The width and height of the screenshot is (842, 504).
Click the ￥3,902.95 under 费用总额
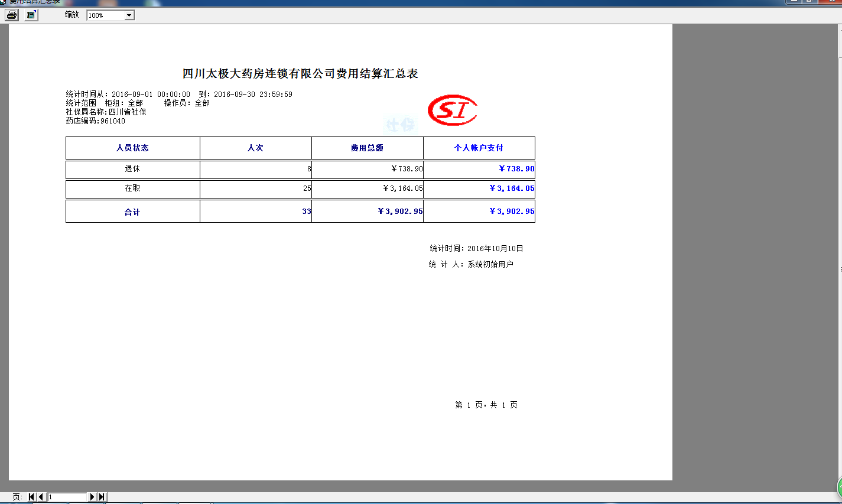(368, 212)
